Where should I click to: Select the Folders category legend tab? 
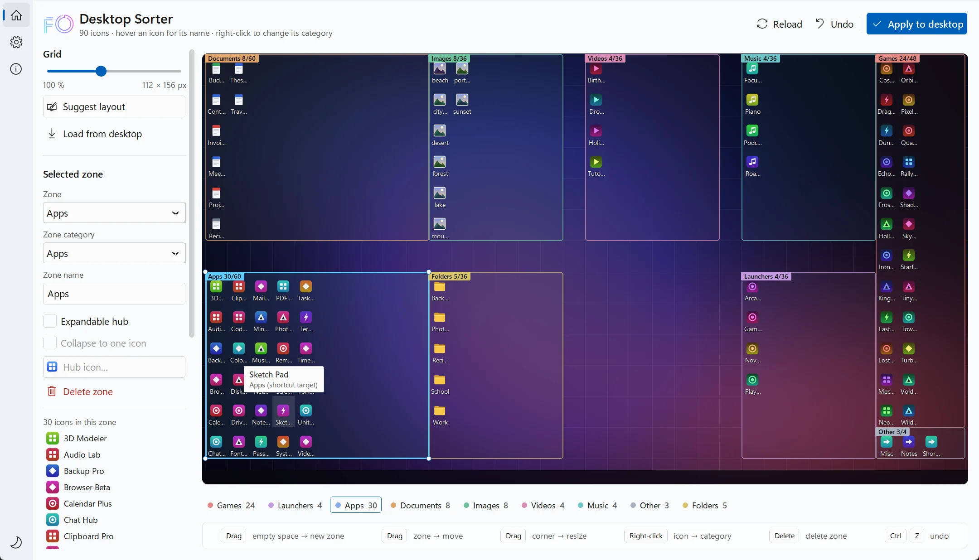pyautogui.click(x=705, y=505)
